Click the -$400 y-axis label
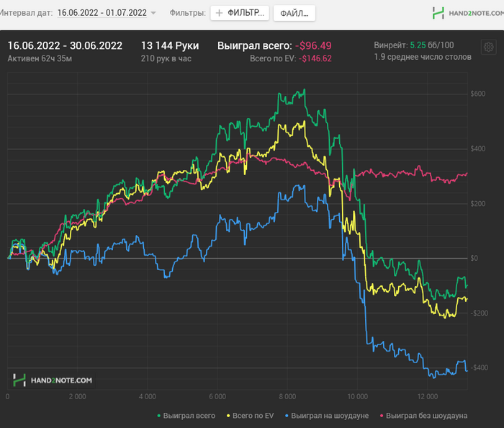This screenshot has width=504, height=428. pyautogui.click(x=479, y=367)
